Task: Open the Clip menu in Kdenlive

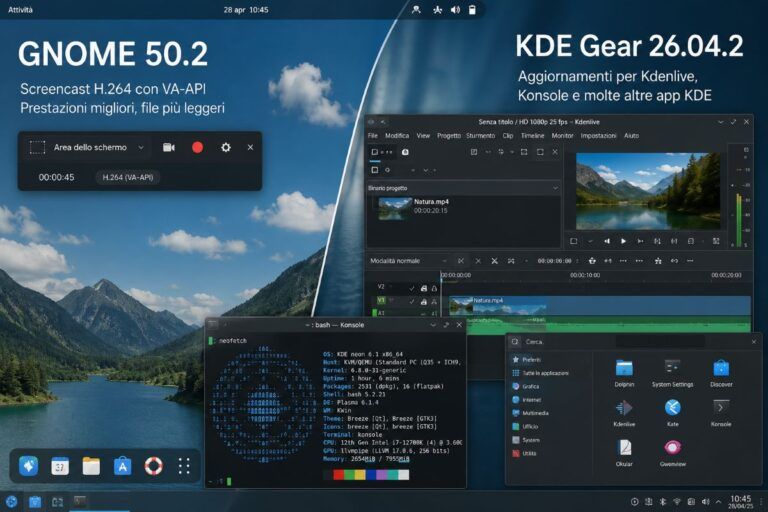Action: click(x=508, y=136)
